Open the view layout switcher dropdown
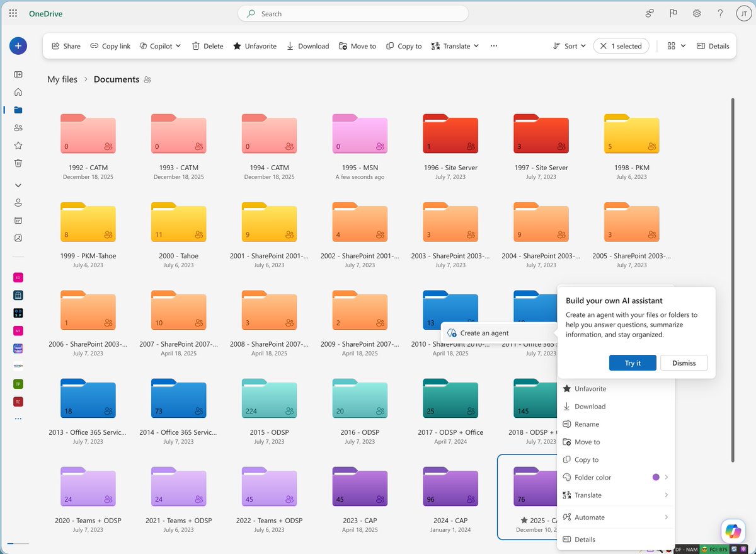Viewport: 756px width, 554px height. tap(677, 46)
